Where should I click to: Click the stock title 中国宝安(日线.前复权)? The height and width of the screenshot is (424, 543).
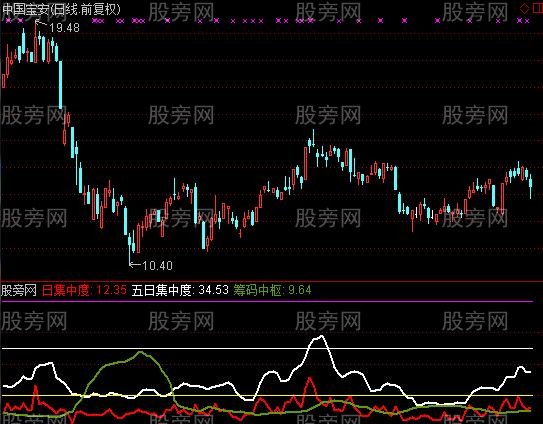click(x=61, y=9)
